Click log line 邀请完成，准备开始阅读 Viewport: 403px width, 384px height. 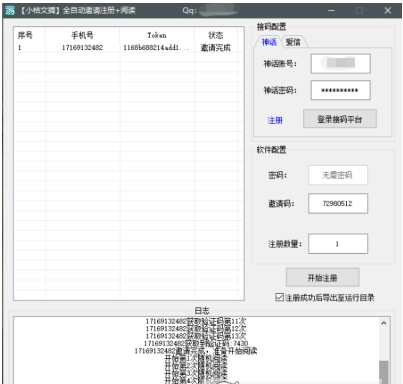196,351
